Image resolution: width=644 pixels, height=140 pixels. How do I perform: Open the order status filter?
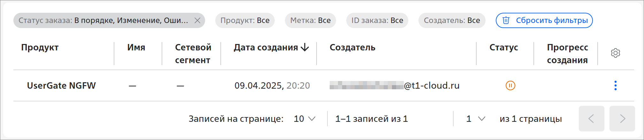pyautogui.click(x=103, y=20)
